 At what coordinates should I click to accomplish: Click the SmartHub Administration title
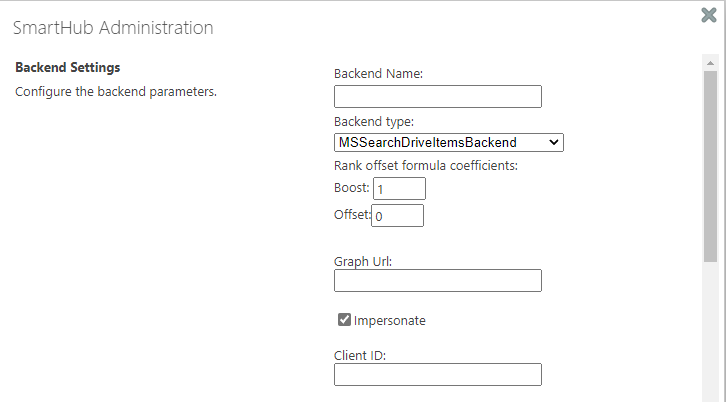[113, 28]
